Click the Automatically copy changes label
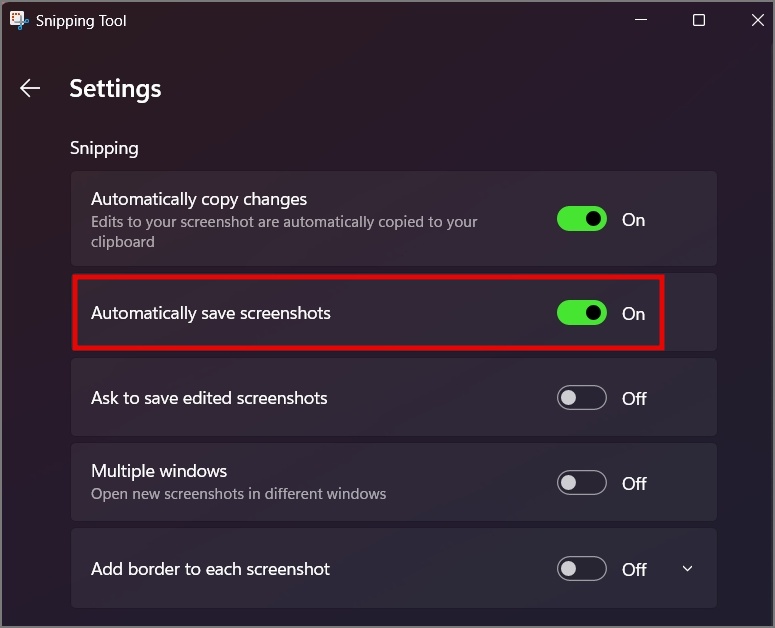This screenshot has height=628, width=775. tap(199, 199)
